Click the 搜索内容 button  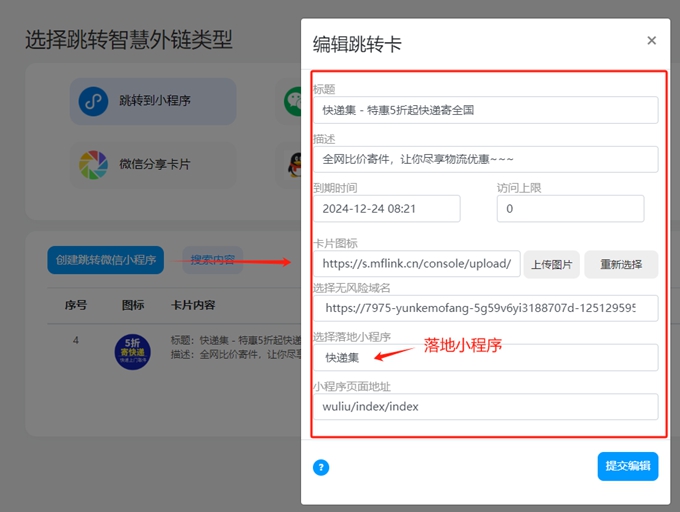click(212, 260)
